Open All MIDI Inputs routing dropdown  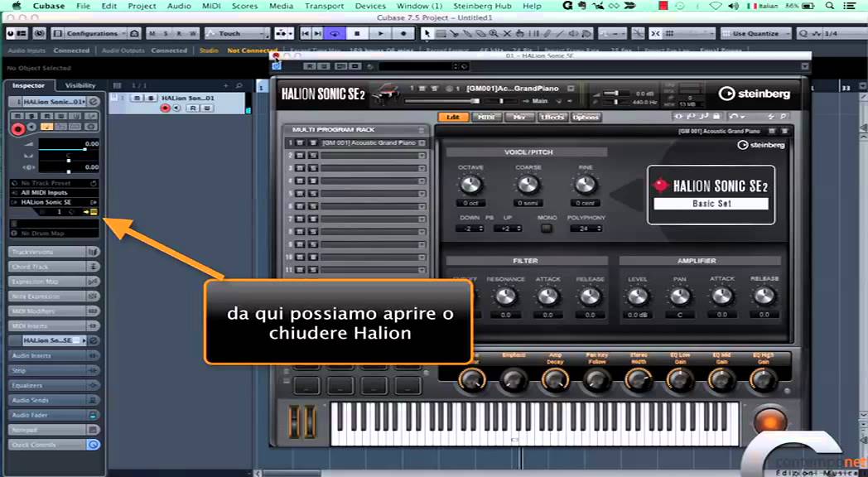click(x=55, y=193)
